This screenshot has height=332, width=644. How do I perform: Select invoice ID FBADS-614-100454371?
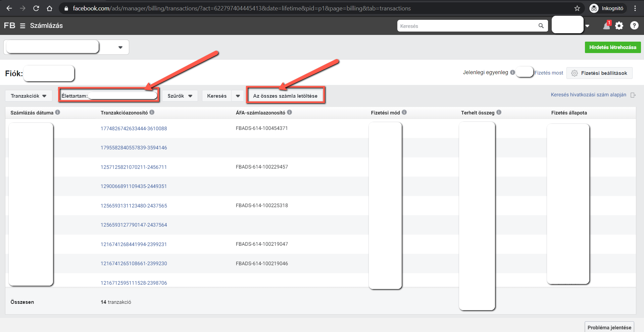click(x=262, y=128)
